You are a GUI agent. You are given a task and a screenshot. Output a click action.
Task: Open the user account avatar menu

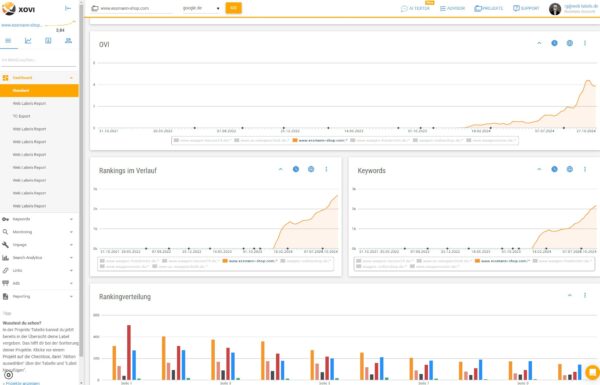tap(555, 9)
